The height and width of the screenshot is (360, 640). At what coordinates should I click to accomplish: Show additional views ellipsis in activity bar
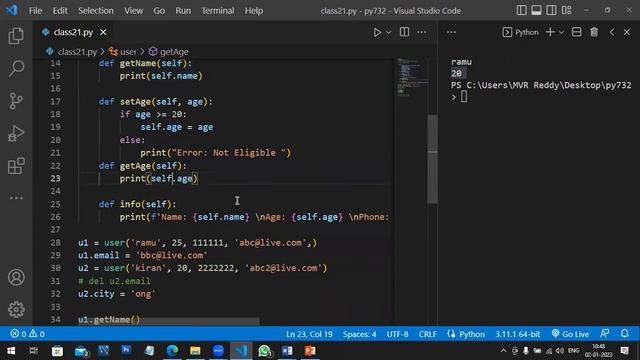[16, 198]
